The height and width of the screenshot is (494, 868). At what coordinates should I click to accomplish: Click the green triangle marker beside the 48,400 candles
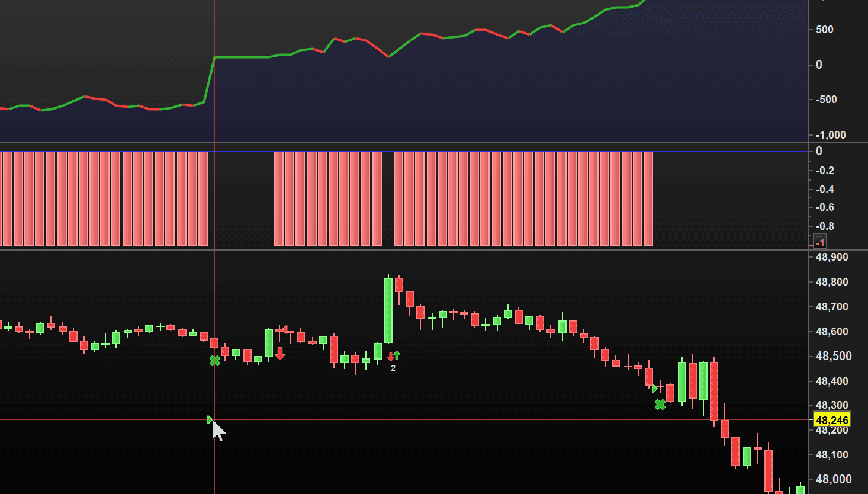[655, 389]
